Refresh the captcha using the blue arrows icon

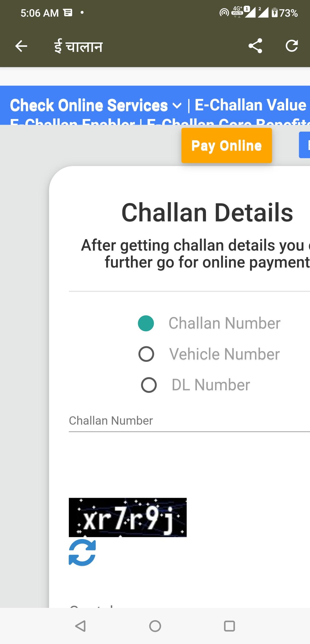(x=82, y=552)
